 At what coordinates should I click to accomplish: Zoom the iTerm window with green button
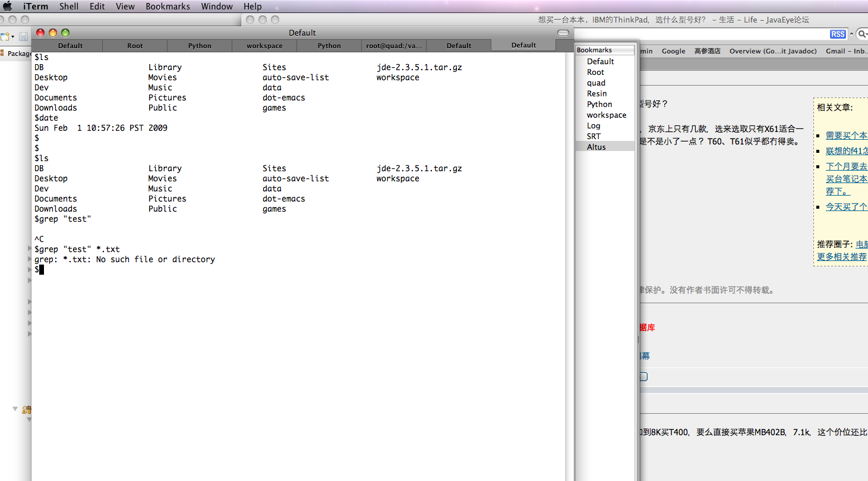[65, 33]
